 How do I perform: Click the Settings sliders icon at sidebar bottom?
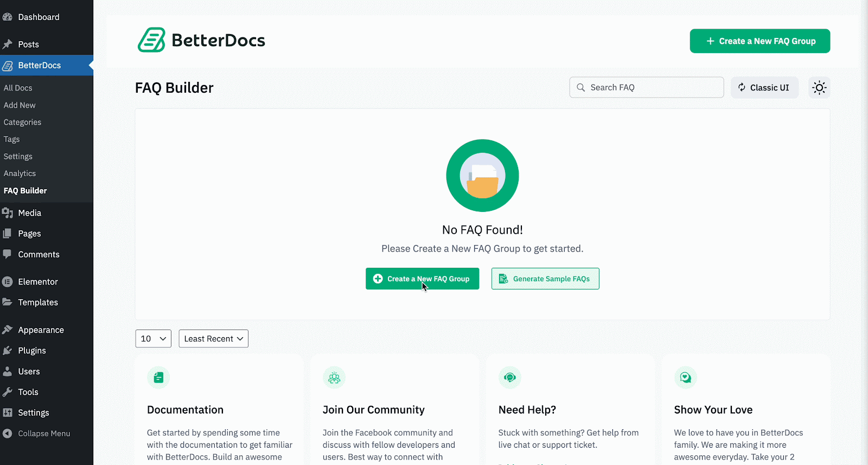pyautogui.click(x=8, y=412)
